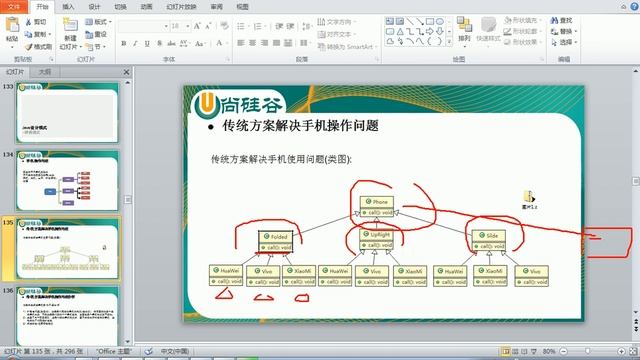This screenshot has width=640, height=360.
Task: Open PowerPoint Help question mark
Action: pos(635,6)
